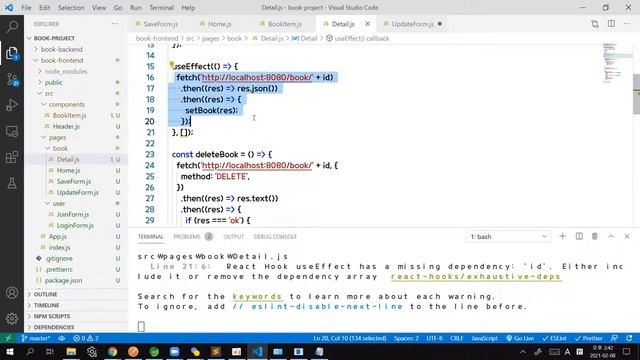Open terminal selector dropdown '1: bash'
The height and width of the screenshot is (360, 640).
point(508,237)
